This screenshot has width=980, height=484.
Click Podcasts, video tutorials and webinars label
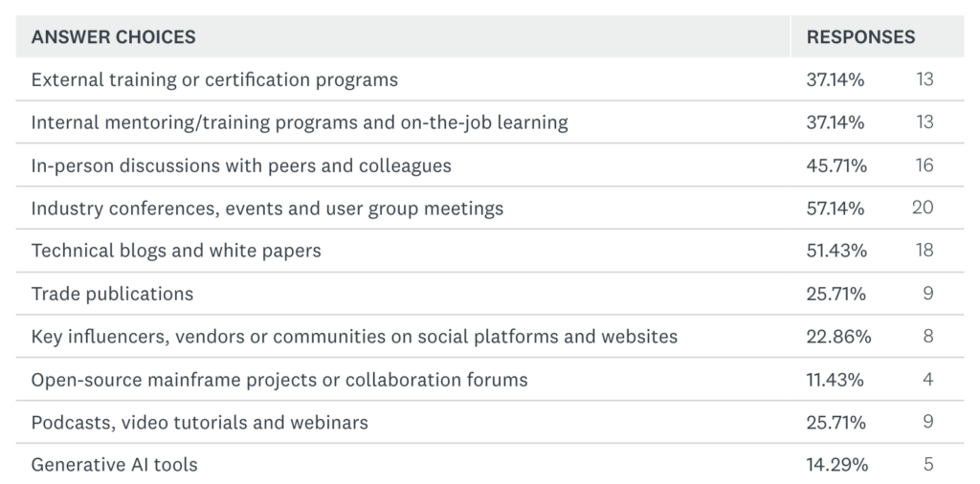[x=199, y=423]
